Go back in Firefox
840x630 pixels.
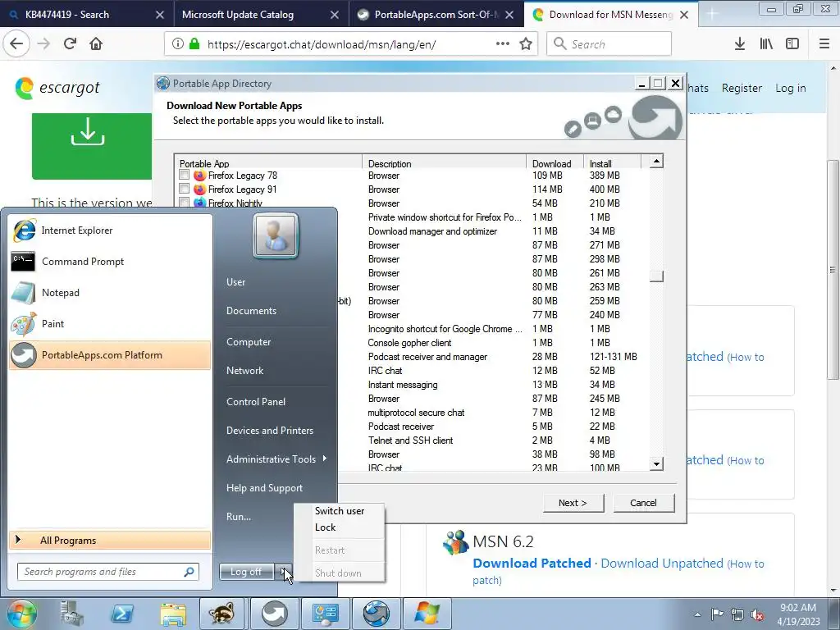coord(16,43)
